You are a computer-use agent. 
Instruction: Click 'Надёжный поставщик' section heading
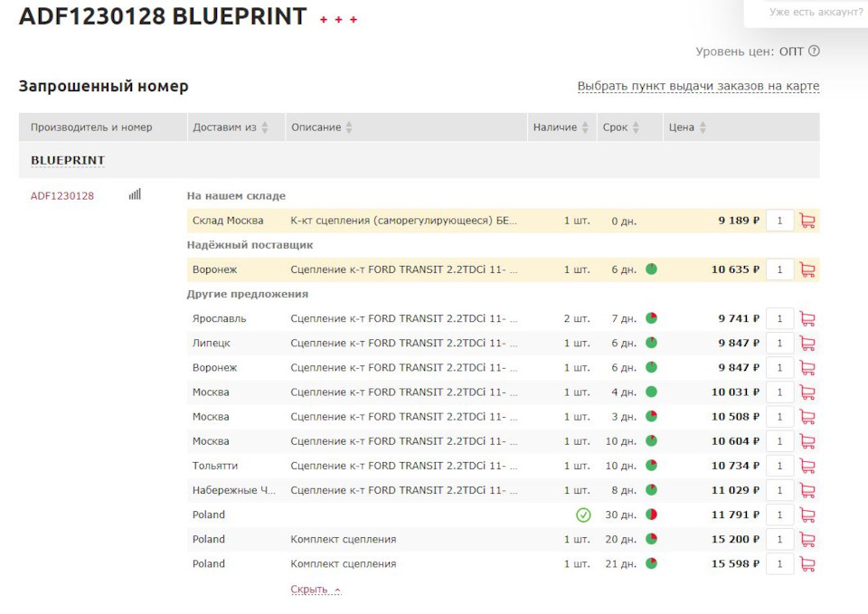[x=250, y=245]
